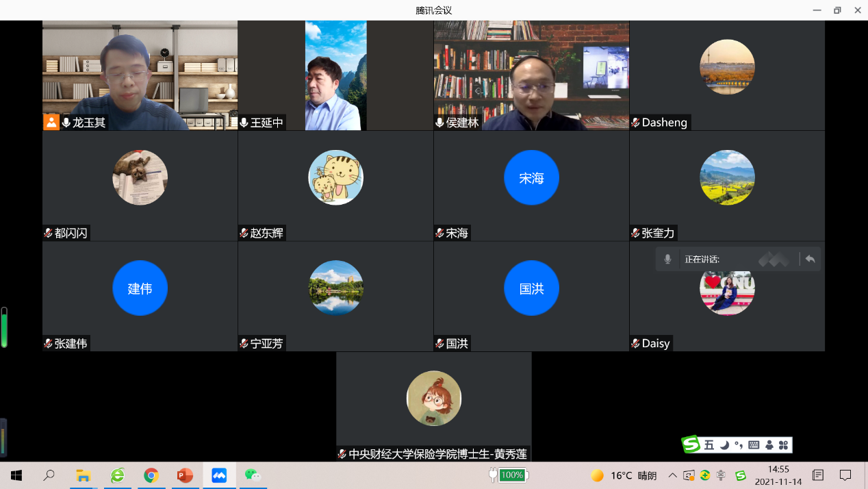Click the orange host icon beside 龙玉其
This screenshot has width=868, height=489.
pyautogui.click(x=51, y=123)
